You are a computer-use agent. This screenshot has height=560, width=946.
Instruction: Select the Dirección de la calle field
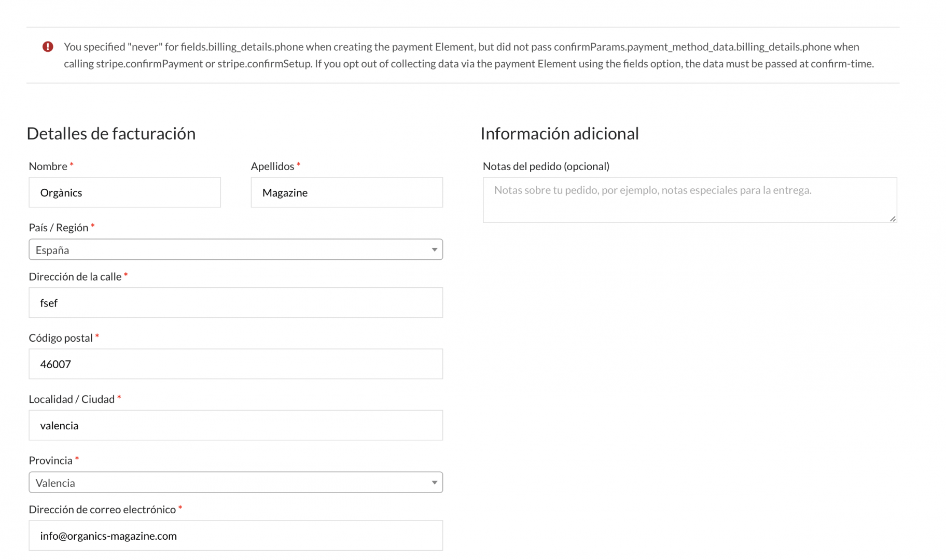235,302
